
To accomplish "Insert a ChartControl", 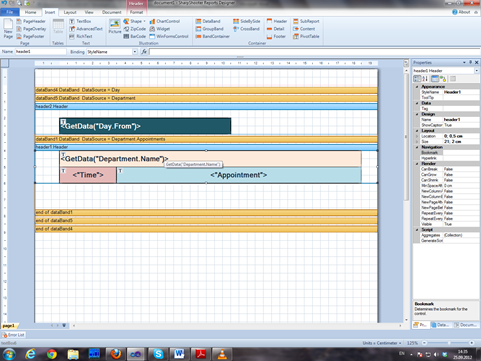I will [165, 21].
